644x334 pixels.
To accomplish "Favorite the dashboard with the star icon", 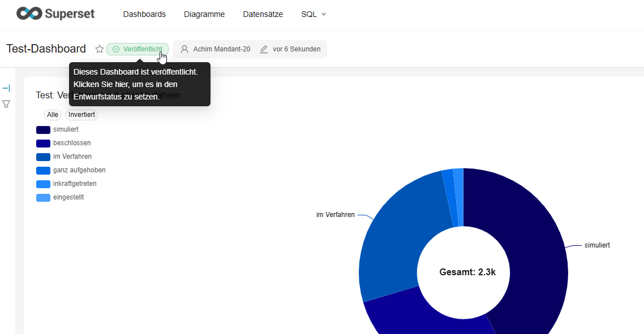I will pos(100,49).
